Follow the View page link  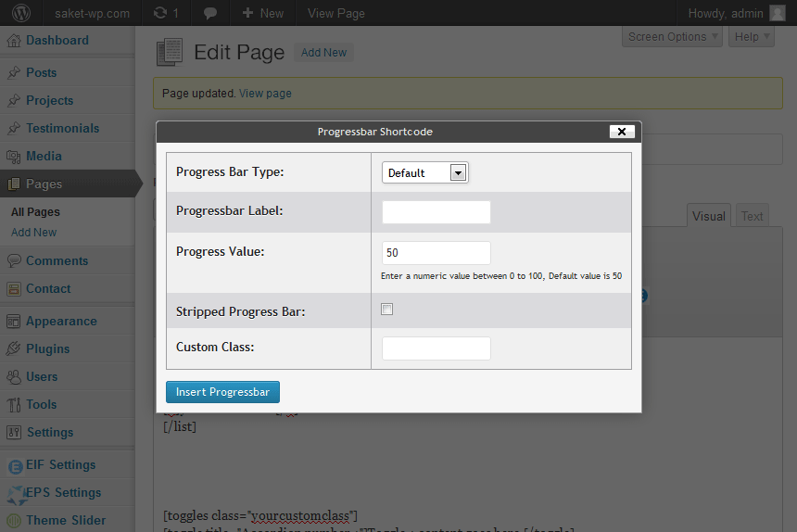pyautogui.click(x=265, y=94)
